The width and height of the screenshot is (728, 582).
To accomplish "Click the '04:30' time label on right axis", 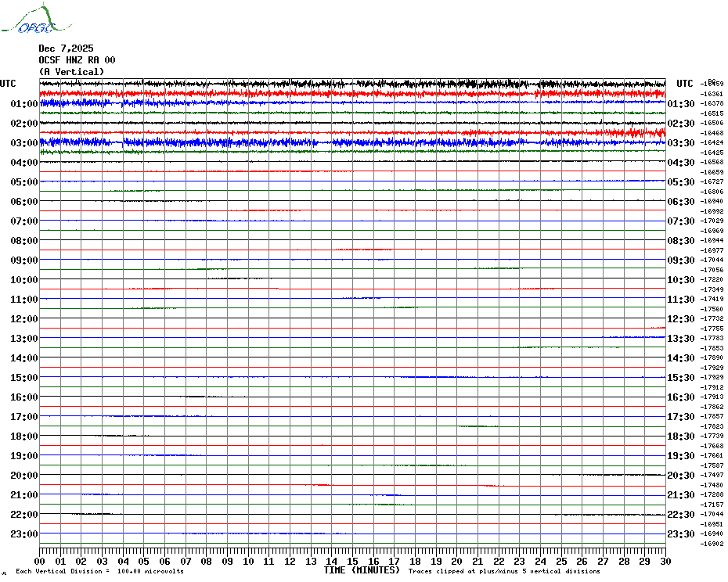I will tap(681, 163).
